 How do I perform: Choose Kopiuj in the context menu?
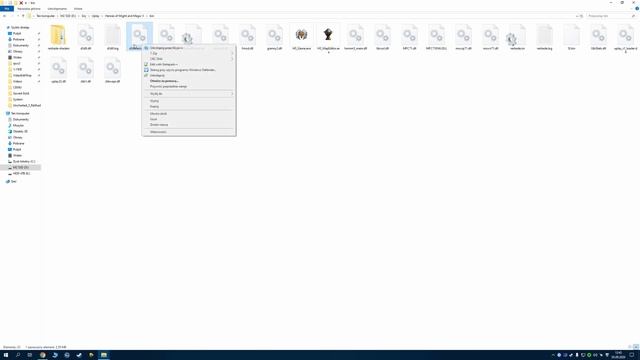pos(189,107)
